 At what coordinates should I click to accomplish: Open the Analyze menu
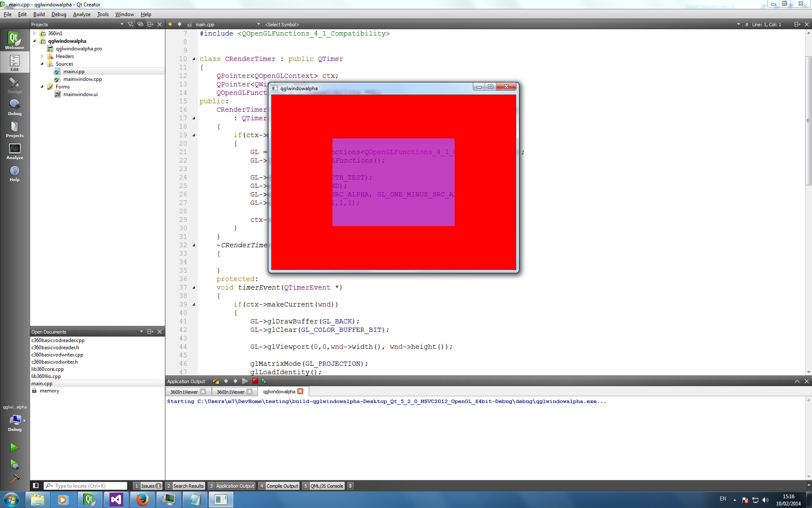(x=82, y=14)
